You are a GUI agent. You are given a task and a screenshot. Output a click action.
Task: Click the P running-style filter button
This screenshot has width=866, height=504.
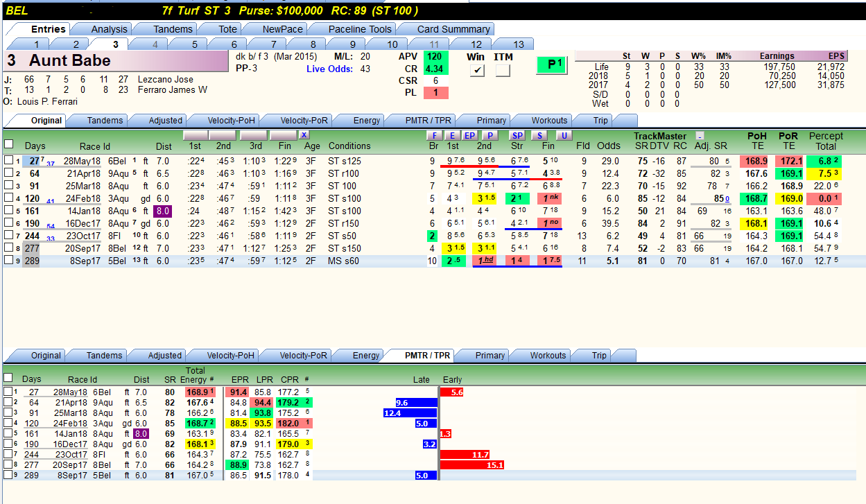[490, 135]
